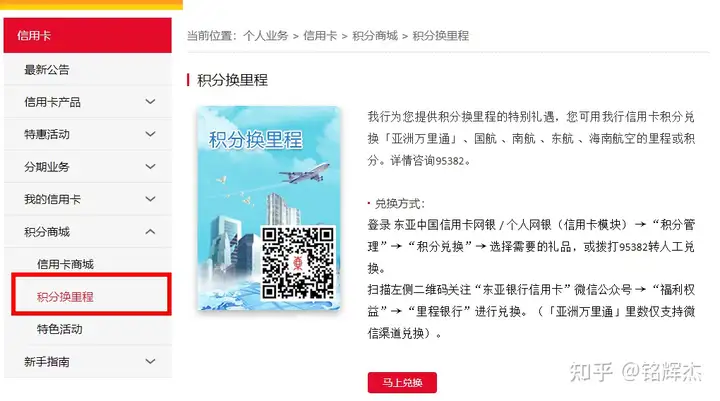The height and width of the screenshot is (401, 720).
Task: Open the 特色活动 submenu item
Action: (88, 329)
